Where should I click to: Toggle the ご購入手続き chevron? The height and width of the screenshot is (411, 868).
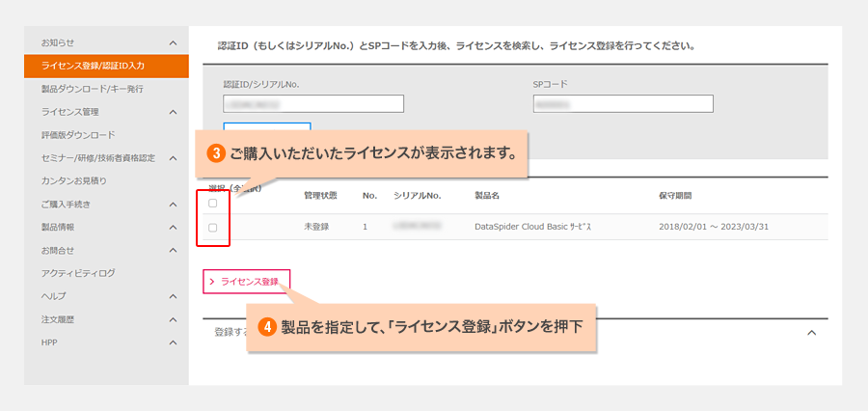[173, 205]
